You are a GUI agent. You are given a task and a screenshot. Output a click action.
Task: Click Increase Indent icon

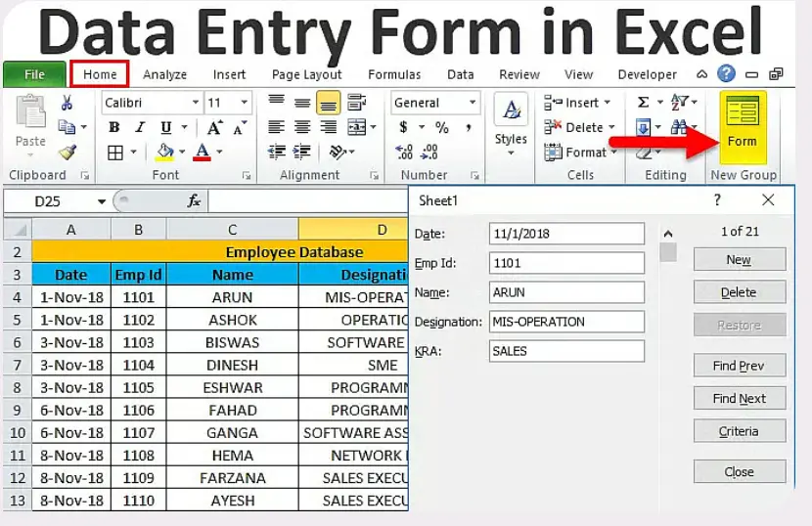pos(302,152)
